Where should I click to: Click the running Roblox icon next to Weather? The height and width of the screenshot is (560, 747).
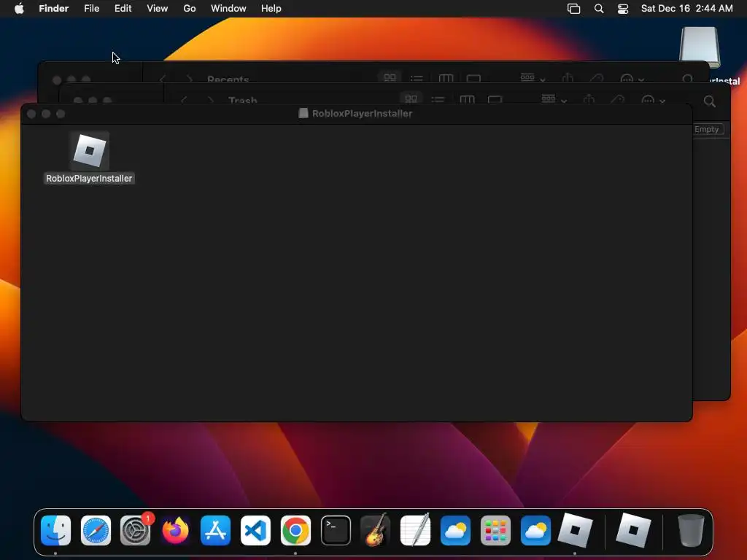(x=575, y=530)
